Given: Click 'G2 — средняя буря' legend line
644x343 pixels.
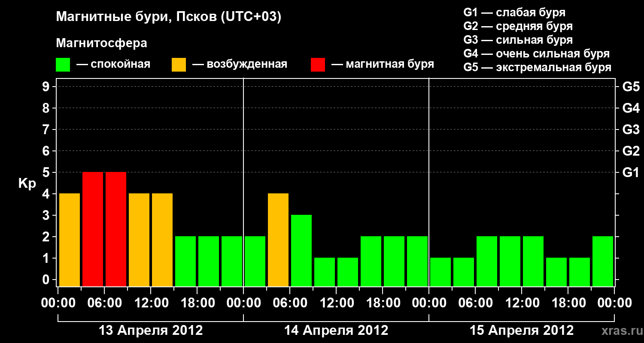Looking at the screenshot, I should 518,26.
